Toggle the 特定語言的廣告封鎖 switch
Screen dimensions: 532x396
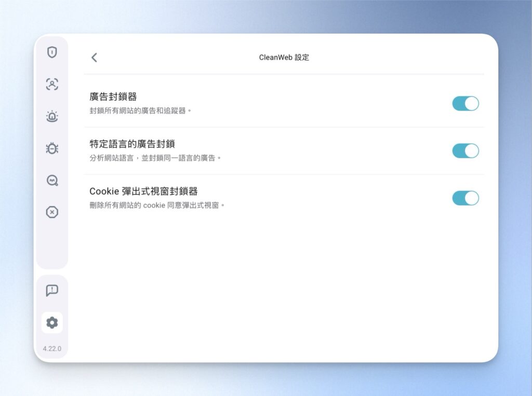(465, 151)
